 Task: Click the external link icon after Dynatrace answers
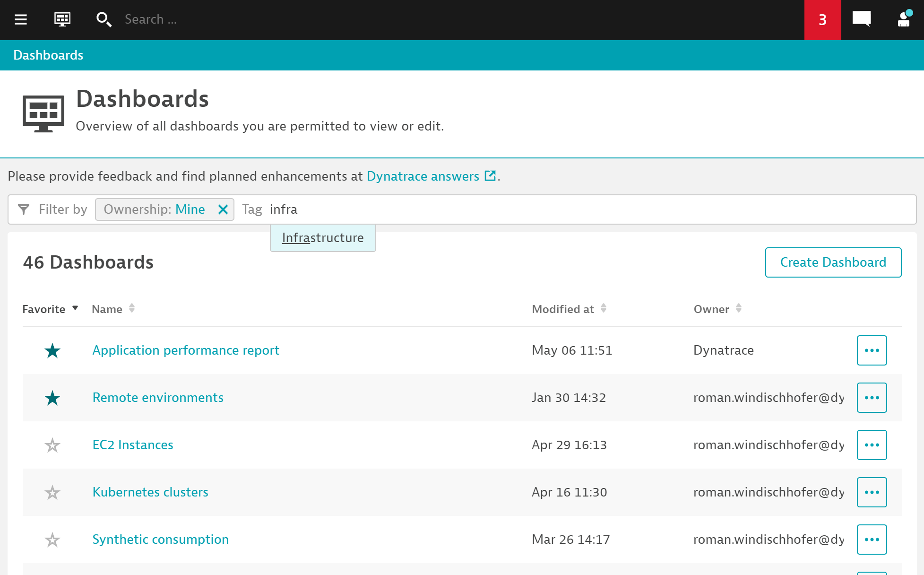point(491,176)
